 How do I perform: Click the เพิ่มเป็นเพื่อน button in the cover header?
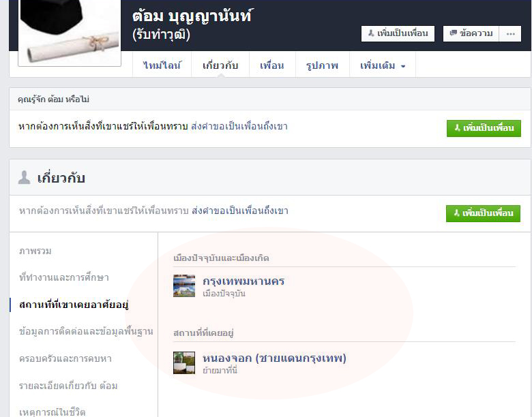pyautogui.click(x=398, y=33)
